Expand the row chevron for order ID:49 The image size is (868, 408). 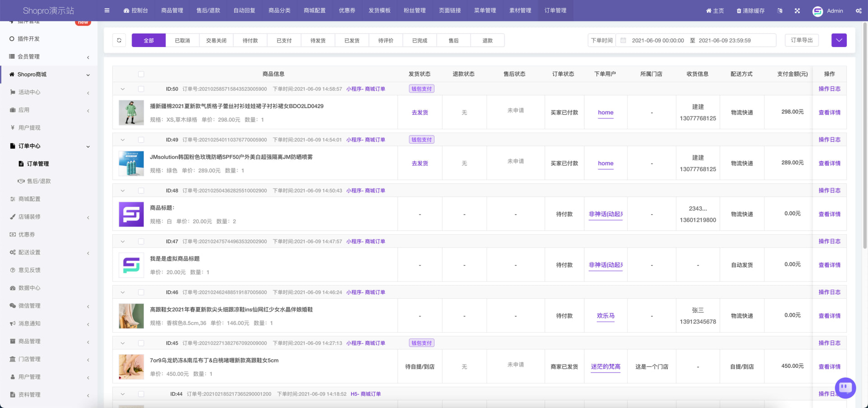pyautogui.click(x=123, y=140)
